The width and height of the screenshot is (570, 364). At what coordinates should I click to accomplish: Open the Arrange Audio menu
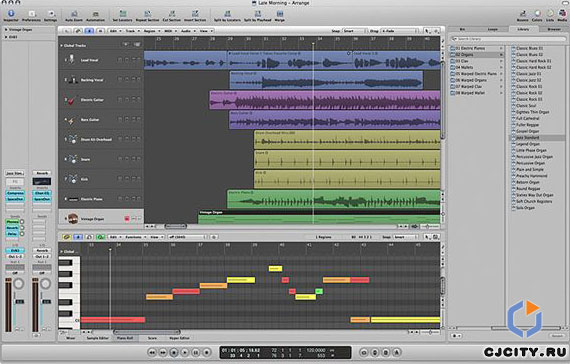(188, 31)
